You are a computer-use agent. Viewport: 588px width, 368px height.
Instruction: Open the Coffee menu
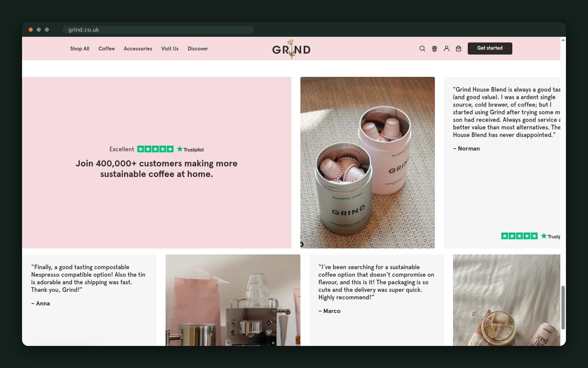107,49
